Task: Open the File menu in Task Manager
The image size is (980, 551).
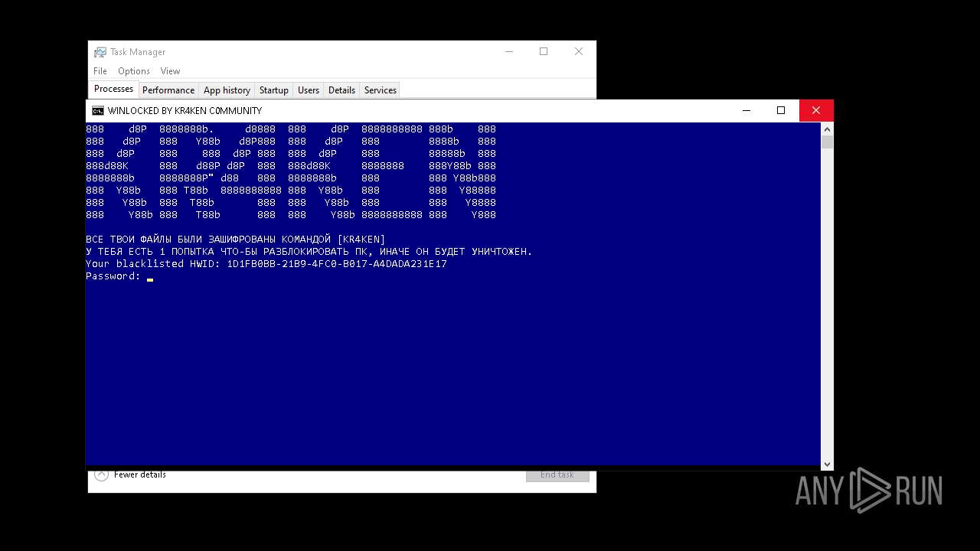Action: tap(100, 71)
